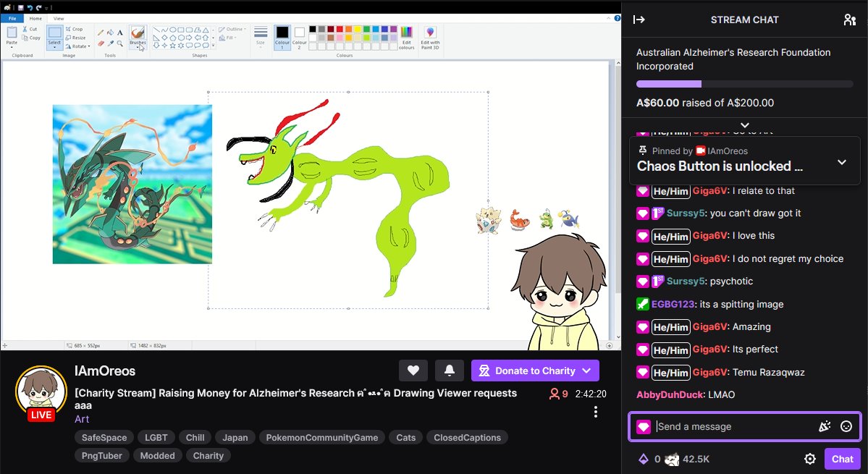Open stream more options three-dot menu

tap(596, 412)
